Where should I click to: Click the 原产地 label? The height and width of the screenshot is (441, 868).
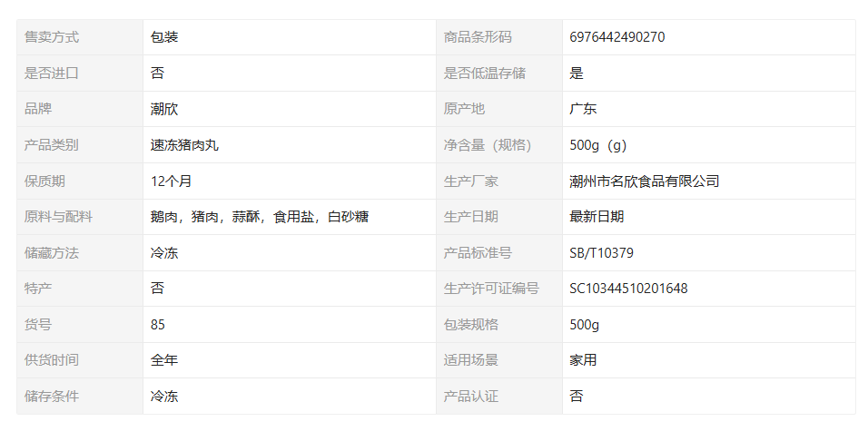tap(464, 109)
